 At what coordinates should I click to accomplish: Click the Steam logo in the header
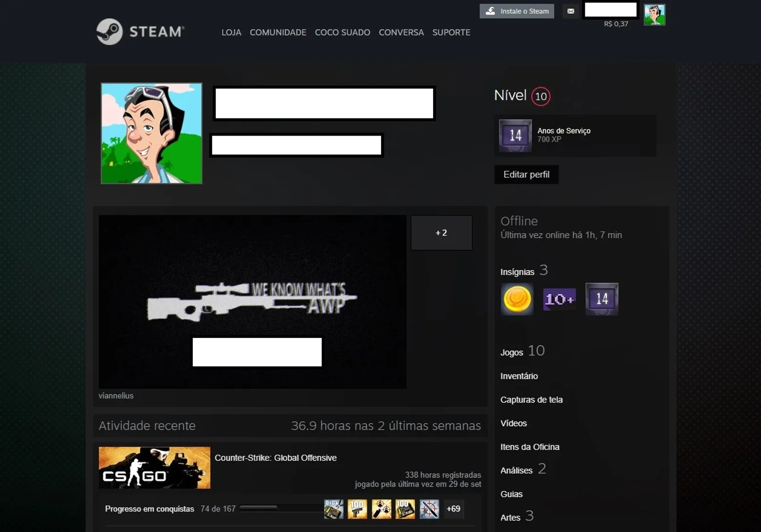tap(140, 32)
